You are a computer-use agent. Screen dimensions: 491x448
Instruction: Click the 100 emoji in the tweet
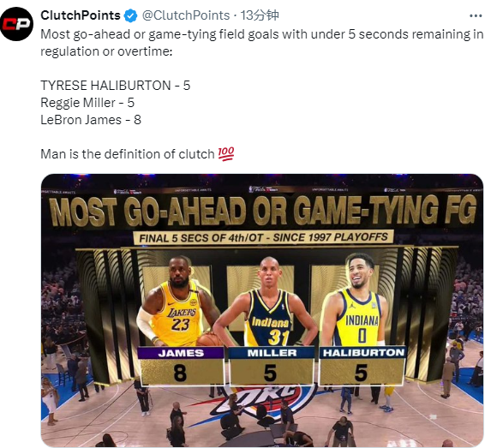(x=225, y=153)
